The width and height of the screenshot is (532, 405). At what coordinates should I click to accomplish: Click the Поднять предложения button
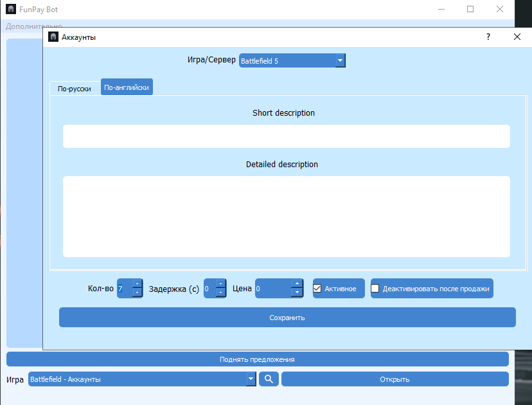pos(257,359)
